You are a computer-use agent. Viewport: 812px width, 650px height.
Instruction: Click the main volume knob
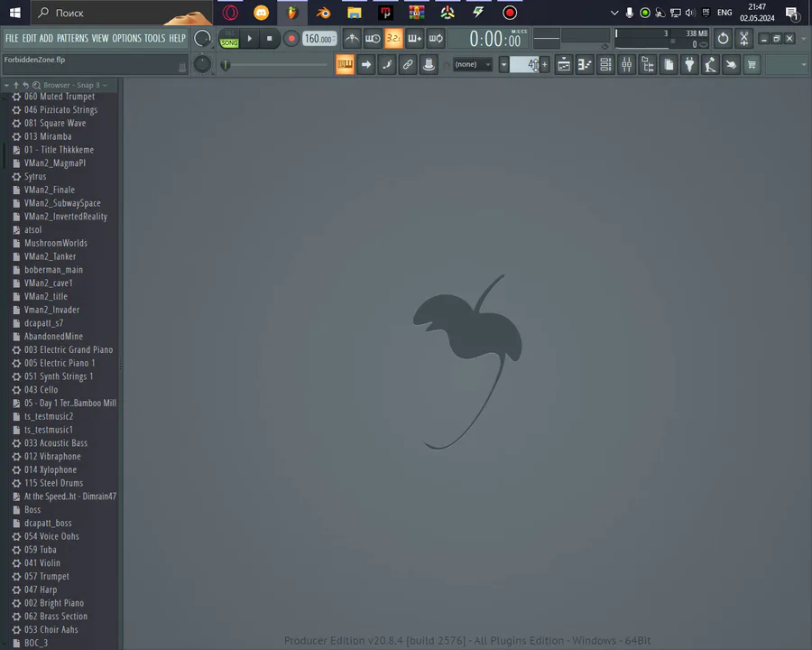tap(202, 38)
